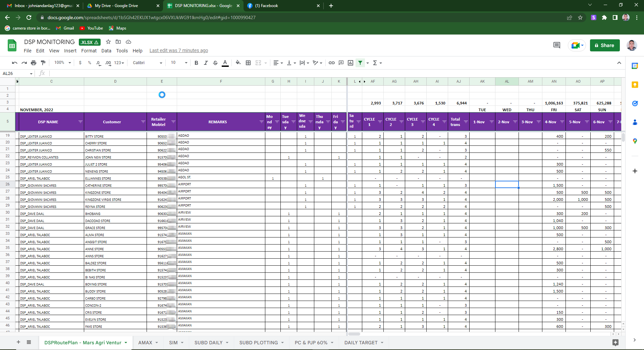
Task: Open the zoom 100% dropdown
Action: (x=63, y=63)
